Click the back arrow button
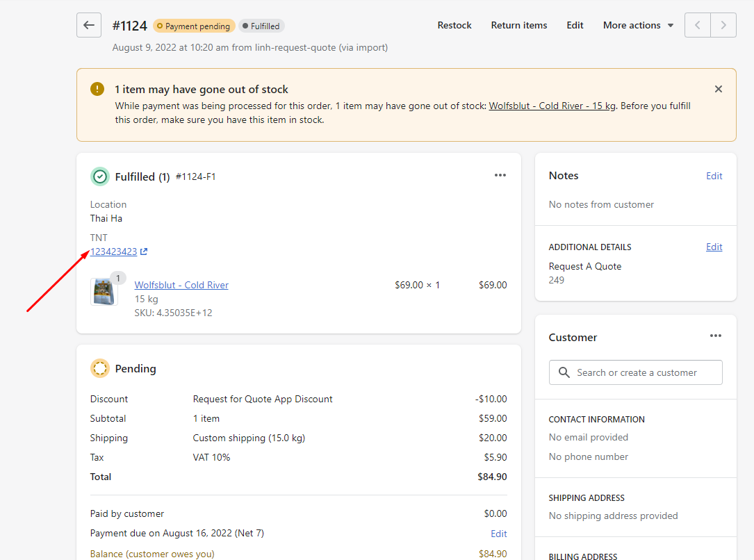 pyautogui.click(x=89, y=25)
